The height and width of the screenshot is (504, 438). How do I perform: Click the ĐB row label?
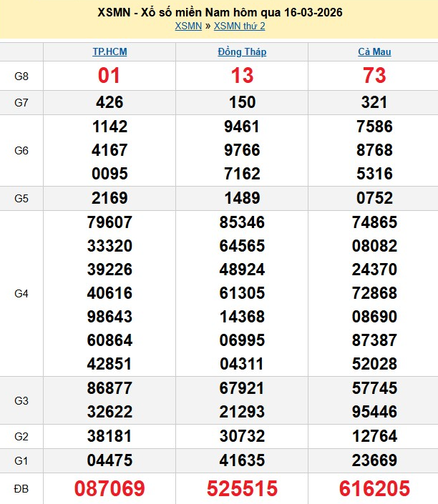click(21, 488)
